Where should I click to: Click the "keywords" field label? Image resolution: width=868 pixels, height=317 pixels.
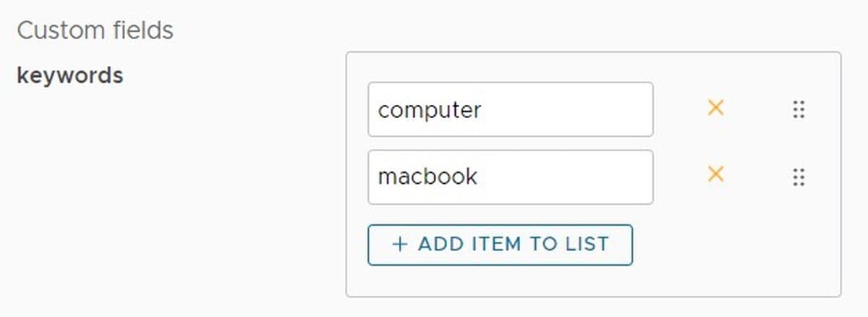pos(69,75)
